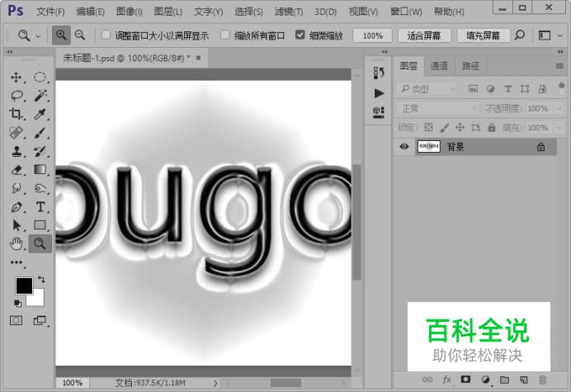
Task: Select the History Brush tool
Action: coord(40,151)
